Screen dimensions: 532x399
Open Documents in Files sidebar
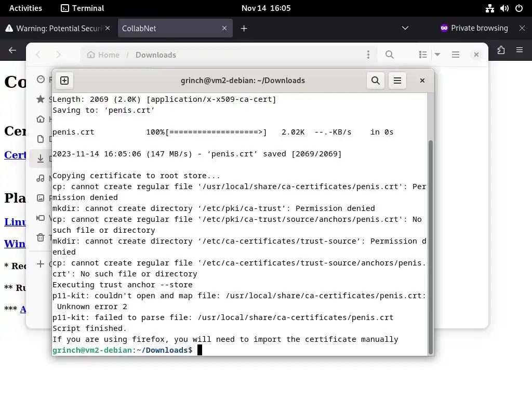41,139
